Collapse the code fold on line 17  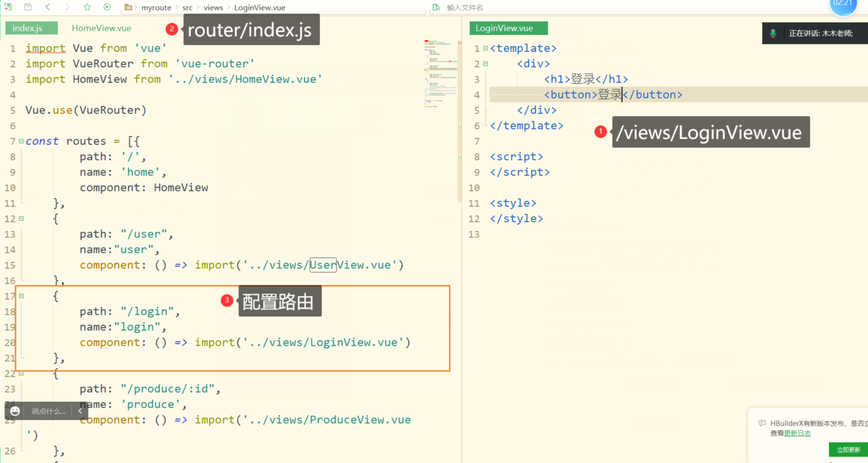click(21, 296)
